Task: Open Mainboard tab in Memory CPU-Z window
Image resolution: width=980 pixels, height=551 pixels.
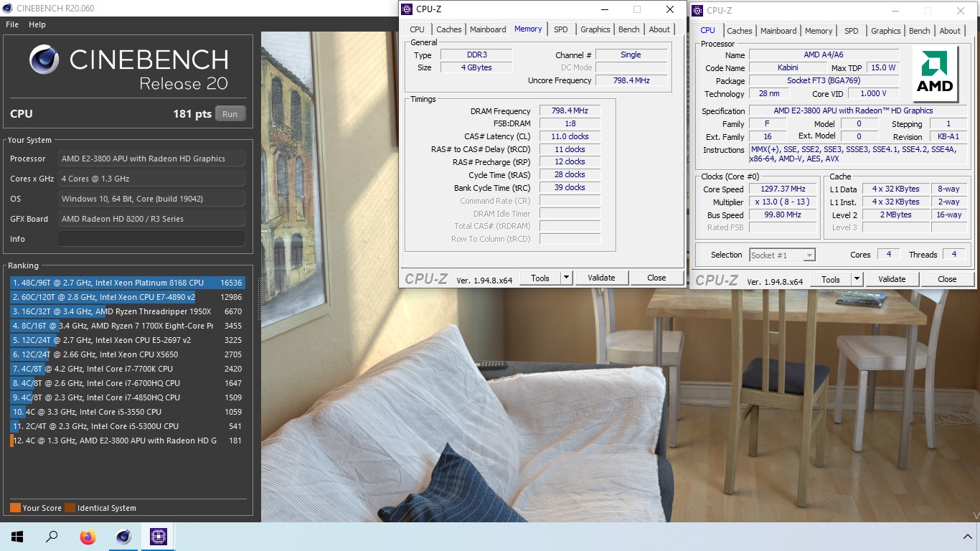Action: pyautogui.click(x=488, y=29)
